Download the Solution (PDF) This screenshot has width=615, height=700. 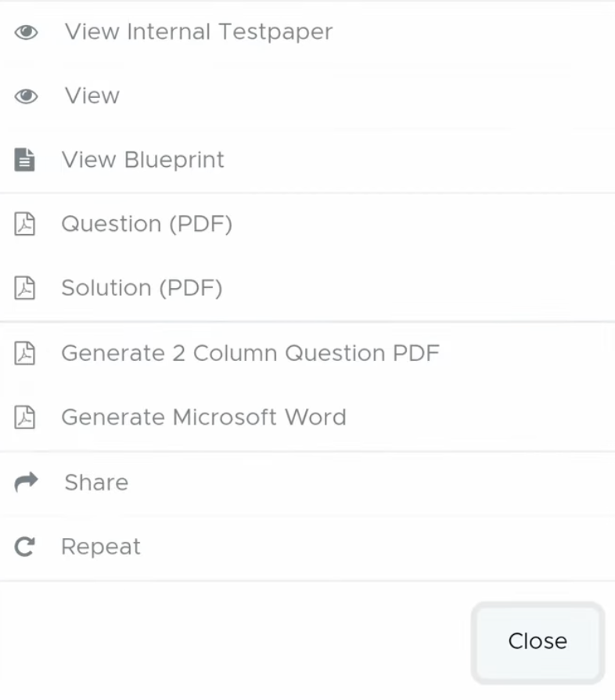142,289
